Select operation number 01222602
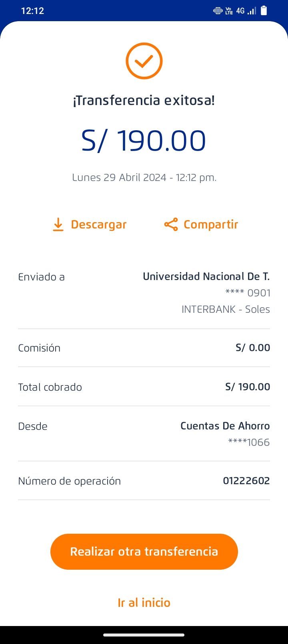Viewport: 288px width, 644px height. (x=246, y=481)
